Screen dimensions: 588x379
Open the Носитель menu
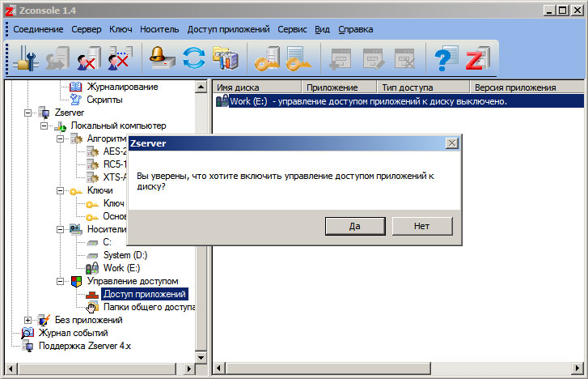159,29
